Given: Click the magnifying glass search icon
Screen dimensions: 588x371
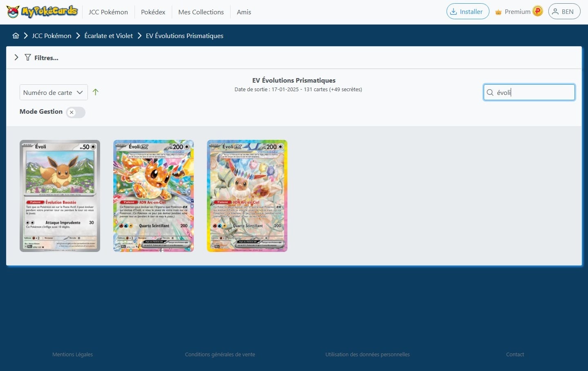Looking at the screenshot, I should coord(490,92).
